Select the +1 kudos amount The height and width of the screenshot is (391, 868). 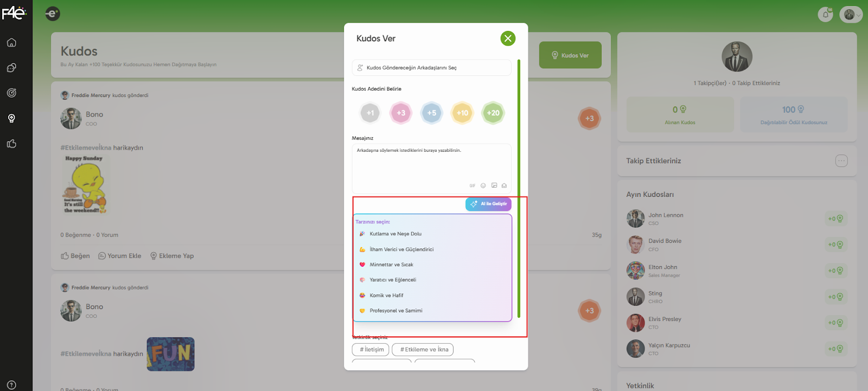[370, 113]
